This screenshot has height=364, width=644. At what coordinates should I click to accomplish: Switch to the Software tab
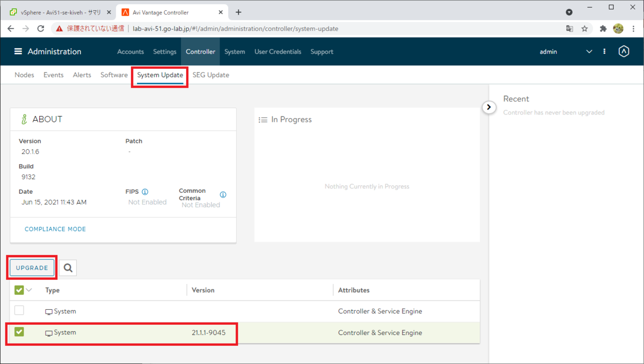[x=114, y=75]
